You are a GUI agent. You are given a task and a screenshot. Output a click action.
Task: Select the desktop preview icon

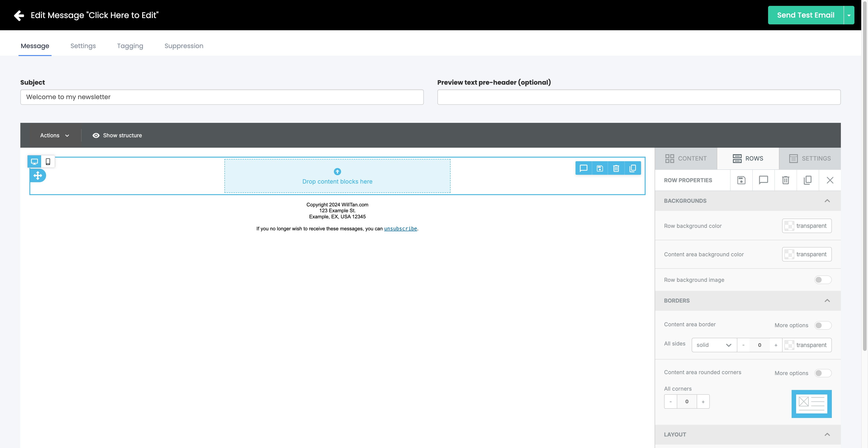(34, 161)
